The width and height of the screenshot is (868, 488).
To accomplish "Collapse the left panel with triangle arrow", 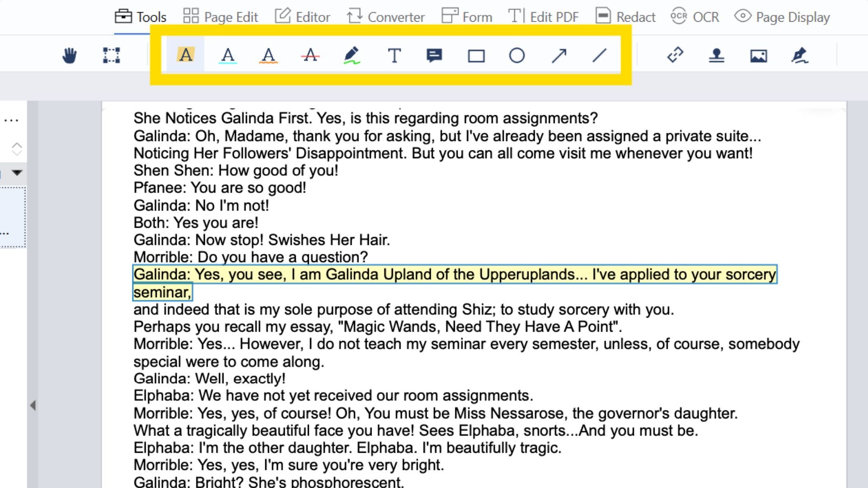I will point(33,405).
